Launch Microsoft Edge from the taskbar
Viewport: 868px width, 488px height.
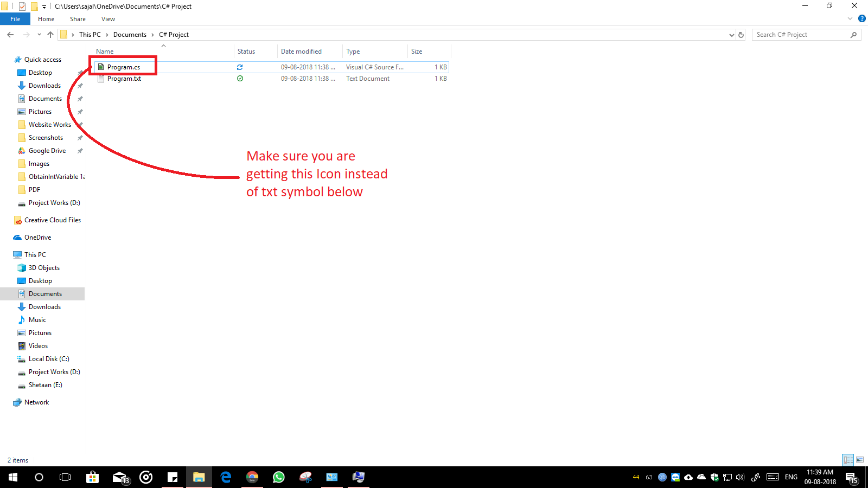(x=226, y=477)
